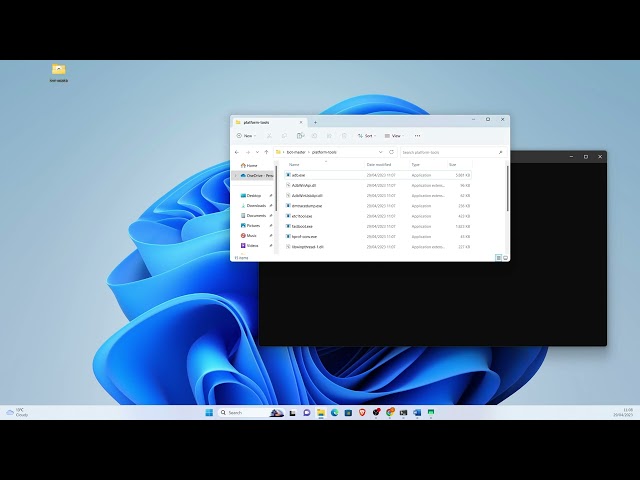Open Downloads in quick access

(253, 206)
